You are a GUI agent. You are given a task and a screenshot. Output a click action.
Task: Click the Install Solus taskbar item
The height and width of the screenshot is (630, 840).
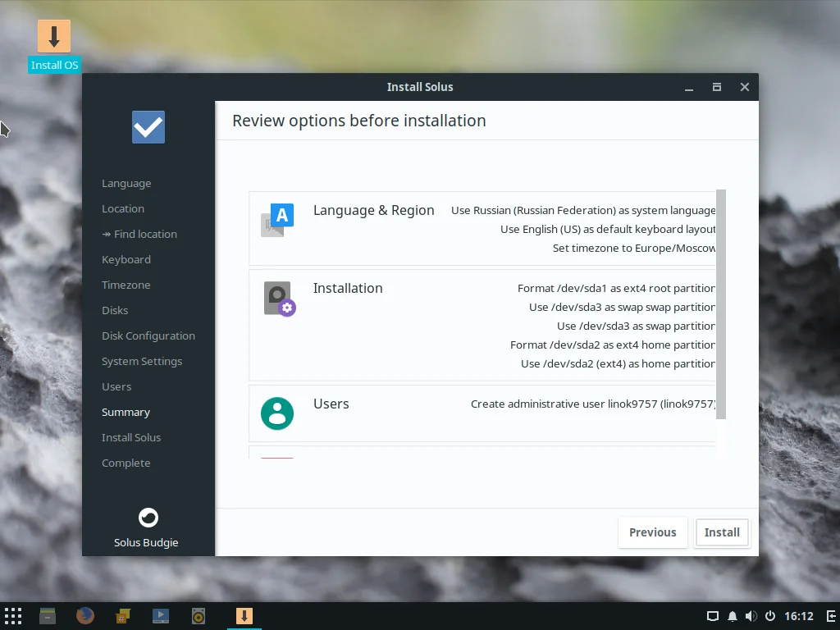(x=244, y=616)
